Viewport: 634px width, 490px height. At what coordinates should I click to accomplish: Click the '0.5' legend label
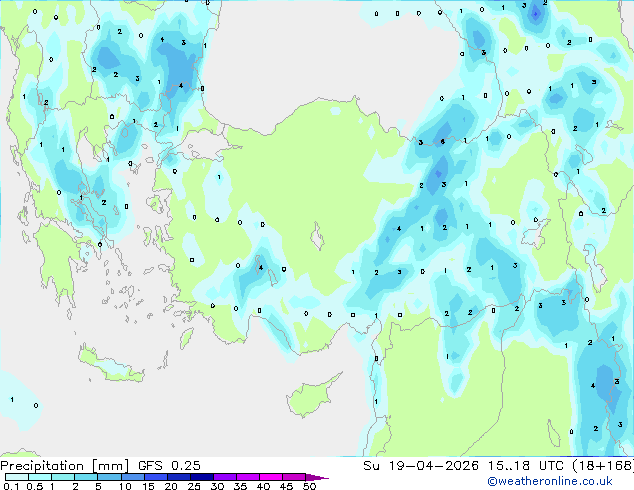pos(35,486)
